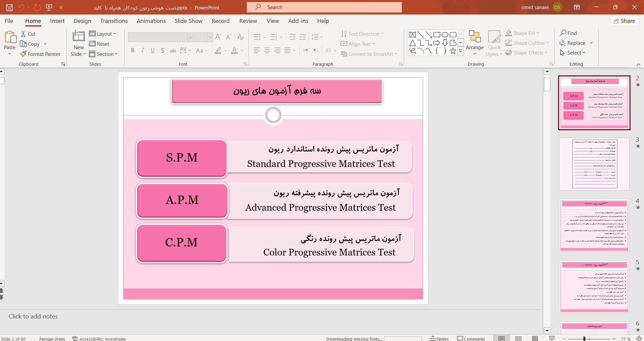Toggle Italic formatting

142,50
